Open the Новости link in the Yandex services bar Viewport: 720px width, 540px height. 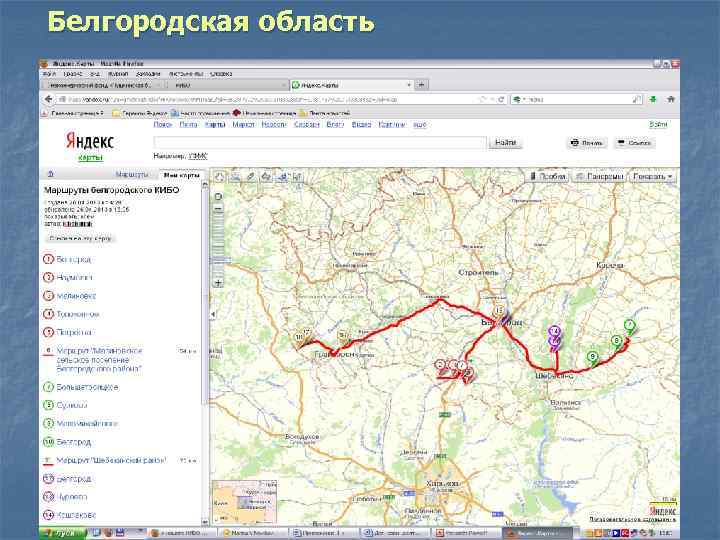(274, 124)
